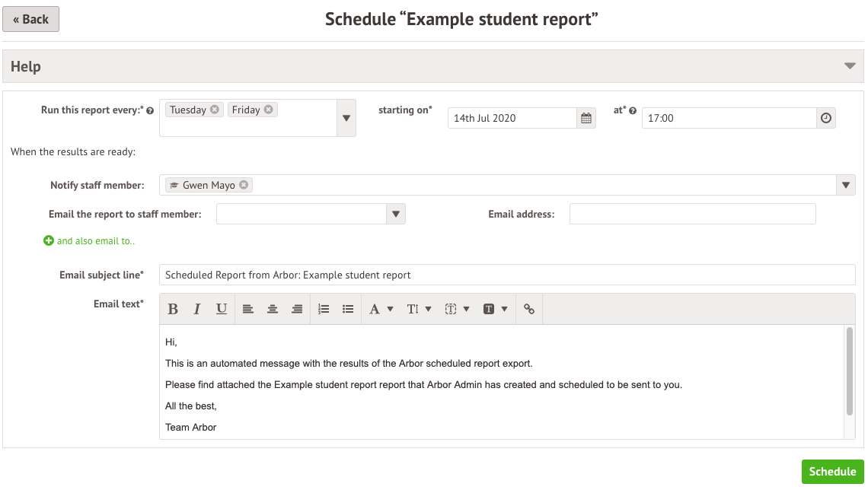Align email text to the left
This screenshot has height=490, width=868.
click(248, 309)
